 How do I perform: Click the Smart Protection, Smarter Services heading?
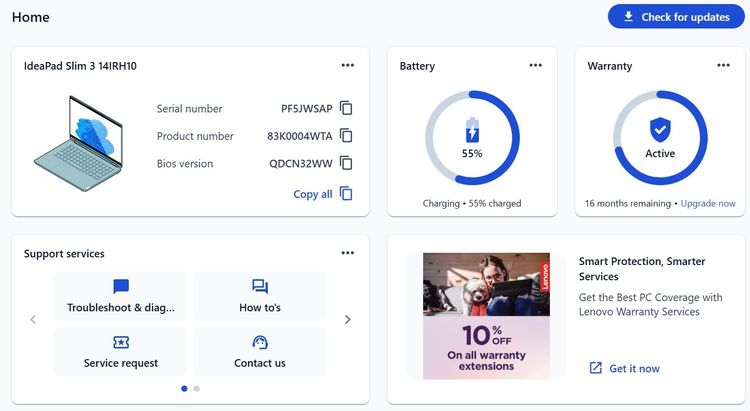[x=642, y=268]
